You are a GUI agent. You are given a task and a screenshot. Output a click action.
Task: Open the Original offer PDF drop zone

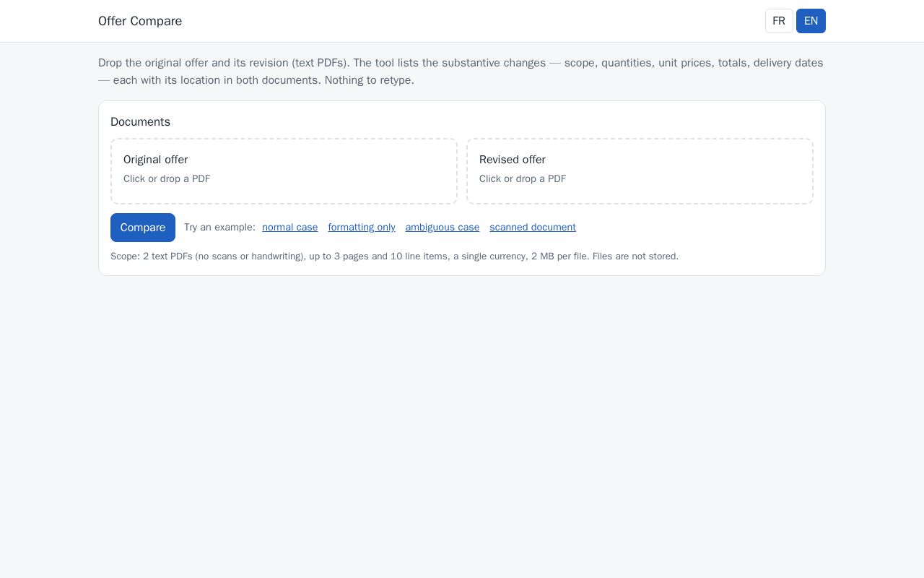pyautogui.click(x=284, y=171)
